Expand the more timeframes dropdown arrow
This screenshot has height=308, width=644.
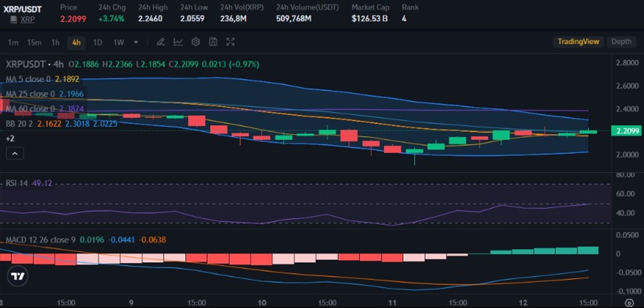point(136,42)
